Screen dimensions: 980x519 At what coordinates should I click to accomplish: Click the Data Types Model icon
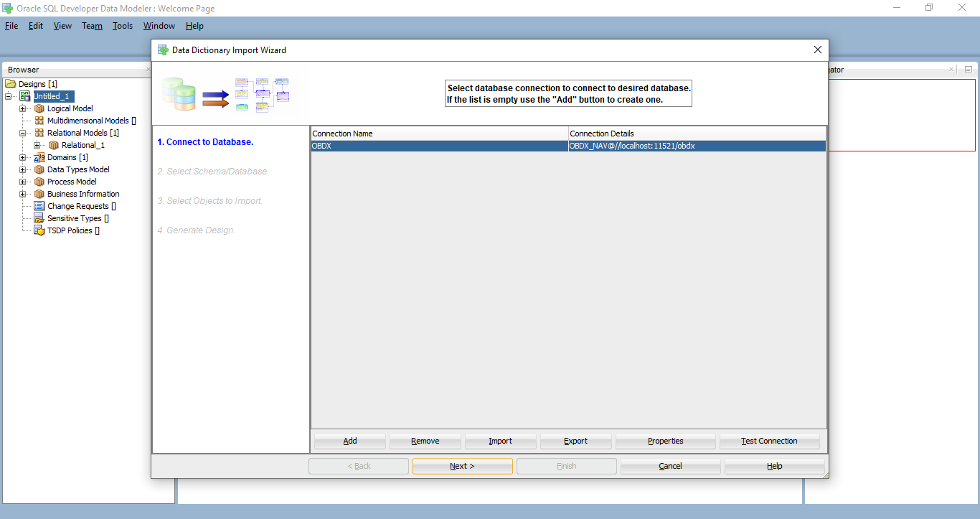[39, 169]
